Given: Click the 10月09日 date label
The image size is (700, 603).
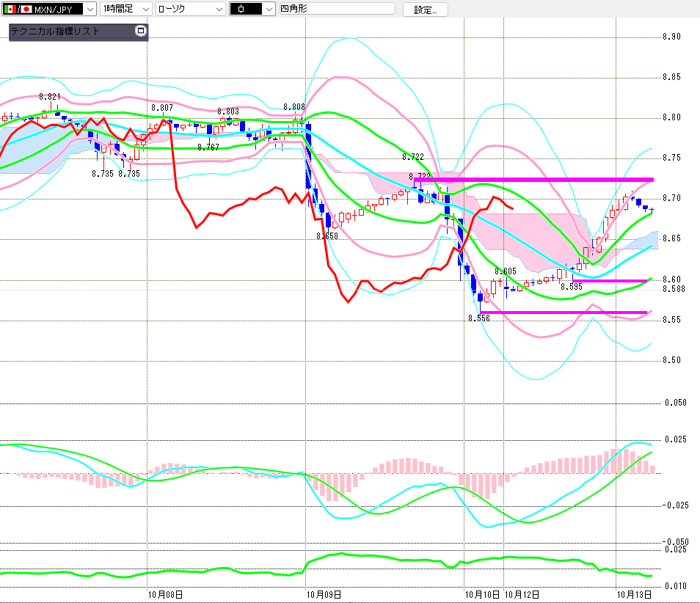Looking at the screenshot, I should [x=324, y=594].
